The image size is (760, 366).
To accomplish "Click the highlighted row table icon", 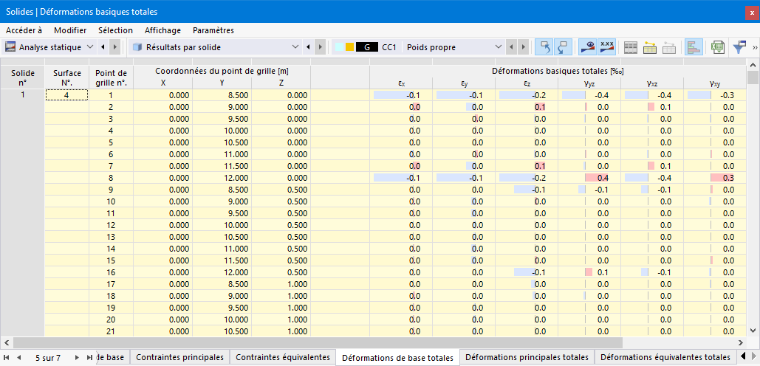I will pyautogui.click(x=649, y=48).
